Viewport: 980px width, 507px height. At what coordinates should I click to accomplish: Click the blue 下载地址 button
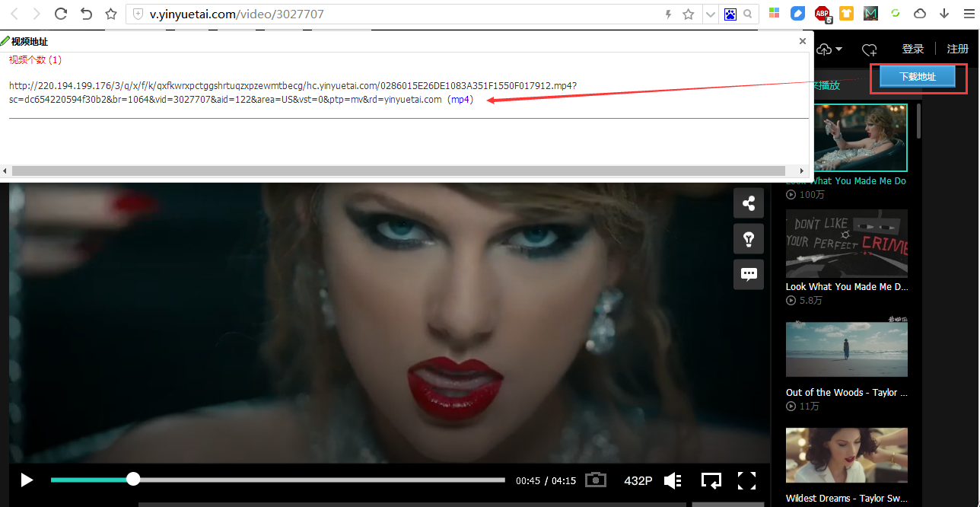[x=918, y=77]
